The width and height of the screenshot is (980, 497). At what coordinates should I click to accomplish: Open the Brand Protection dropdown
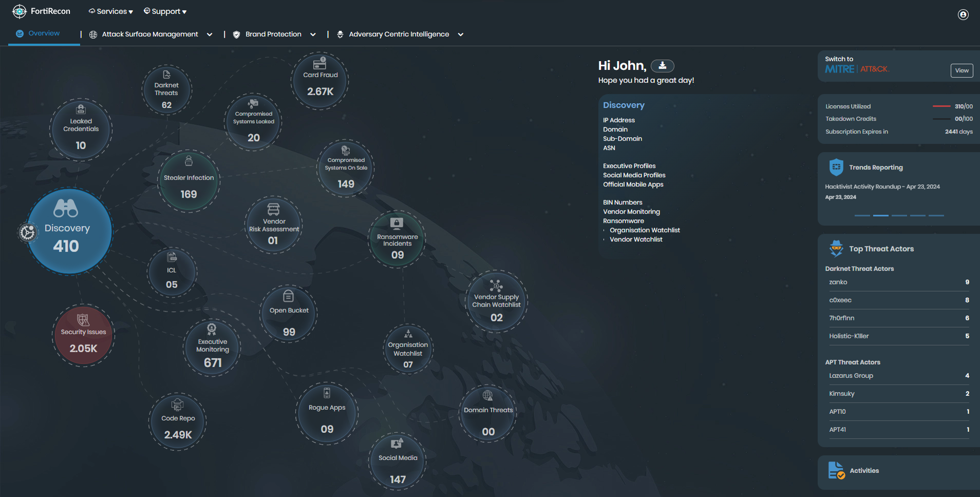point(313,34)
